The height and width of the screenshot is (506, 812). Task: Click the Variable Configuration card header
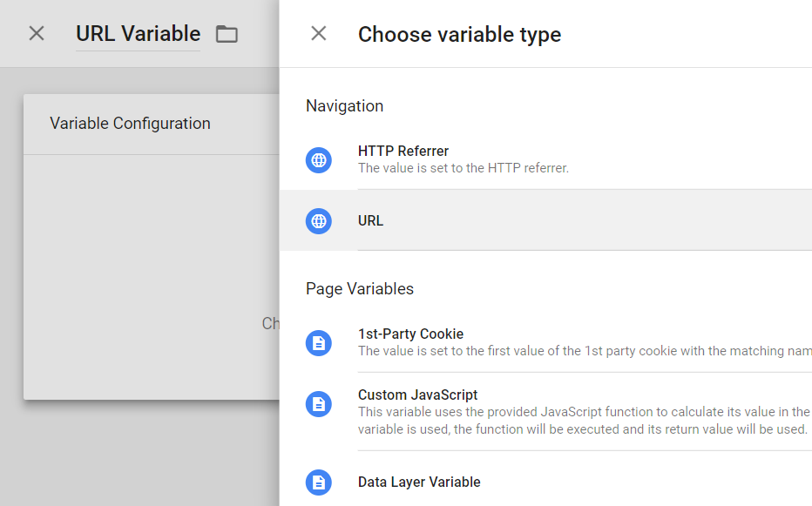[x=131, y=124]
